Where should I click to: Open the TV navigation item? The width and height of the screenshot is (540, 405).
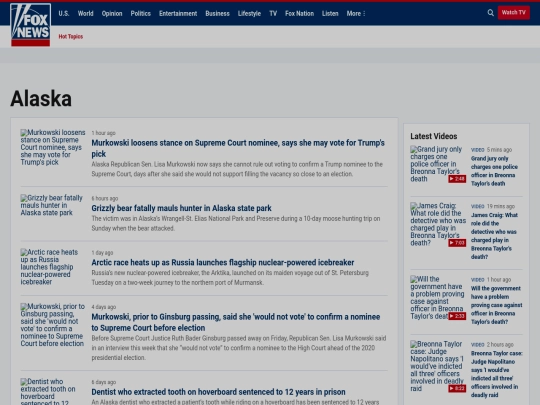point(273,13)
